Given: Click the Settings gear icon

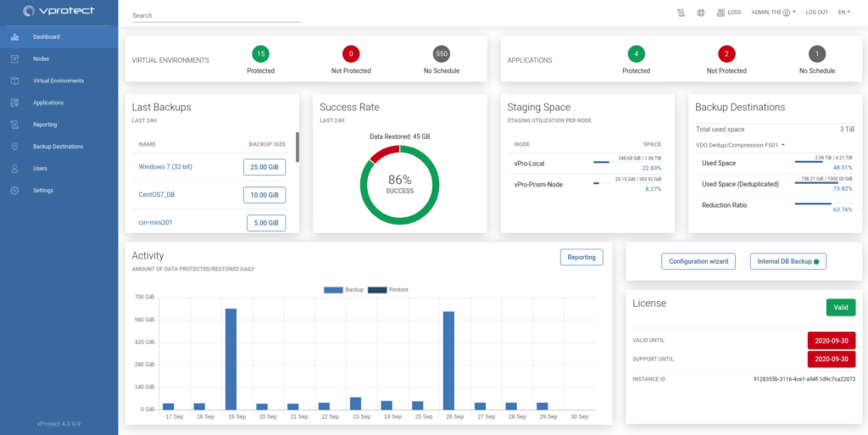Looking at the screenshot, I should coord(14,191).
